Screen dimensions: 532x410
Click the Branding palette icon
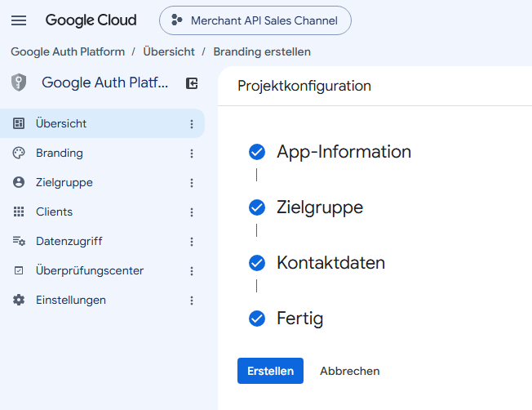[19, 153]
